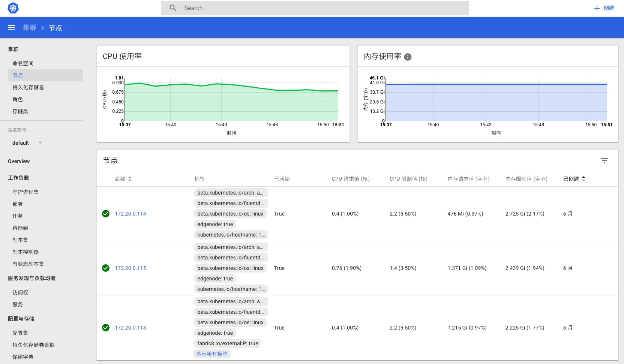The image size is (624, 364).
Task: Open the filter icon on the 节点 table
Action: click(604, 160)
